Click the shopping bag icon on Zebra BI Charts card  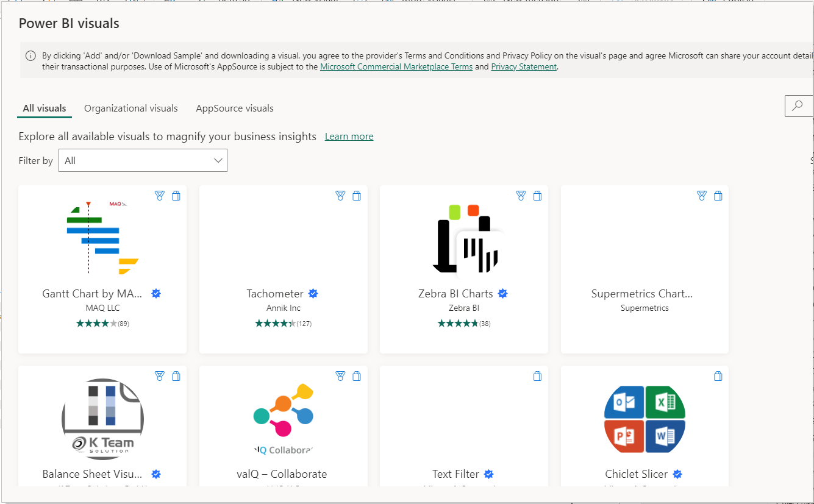pos(537,196)
